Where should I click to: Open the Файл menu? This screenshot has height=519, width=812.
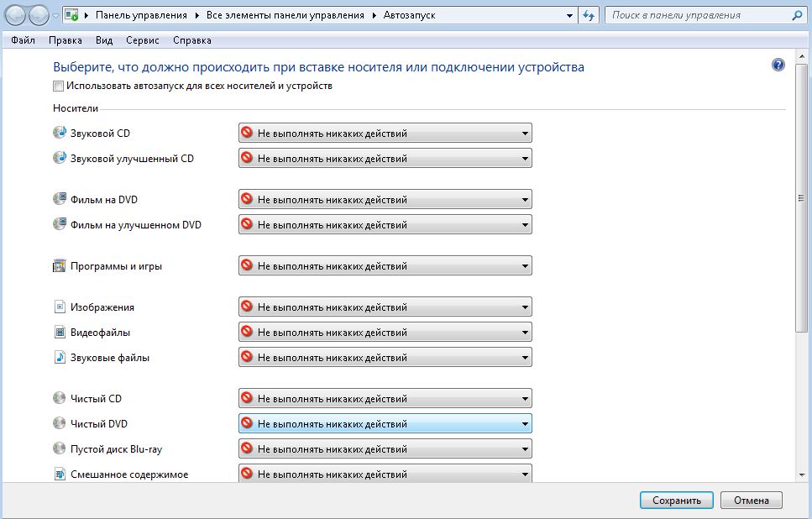pyautogui.click(x=24, y=40)
